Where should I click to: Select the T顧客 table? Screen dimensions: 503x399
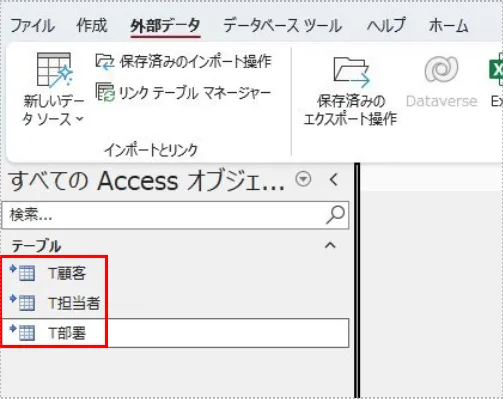tap(67, 273)
